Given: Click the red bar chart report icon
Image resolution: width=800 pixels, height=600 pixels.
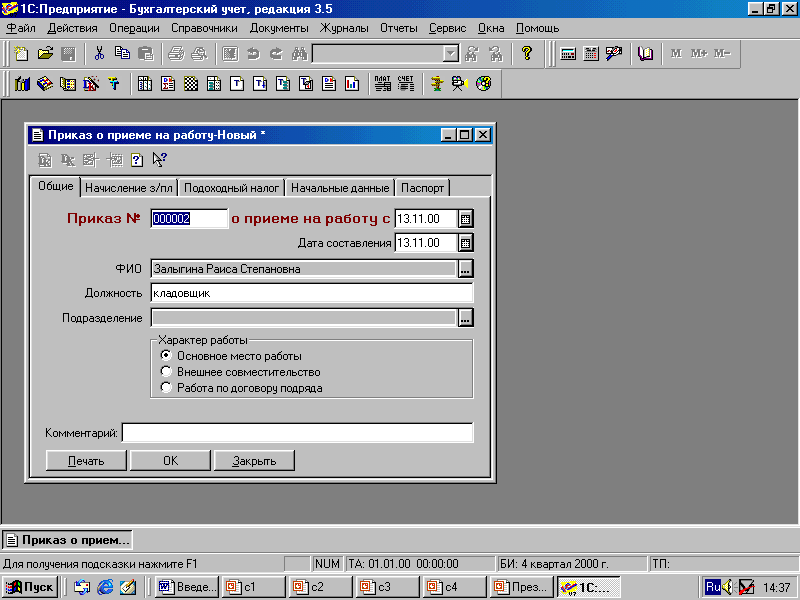Looking at the screenshot, I should (x=352, y=84).
